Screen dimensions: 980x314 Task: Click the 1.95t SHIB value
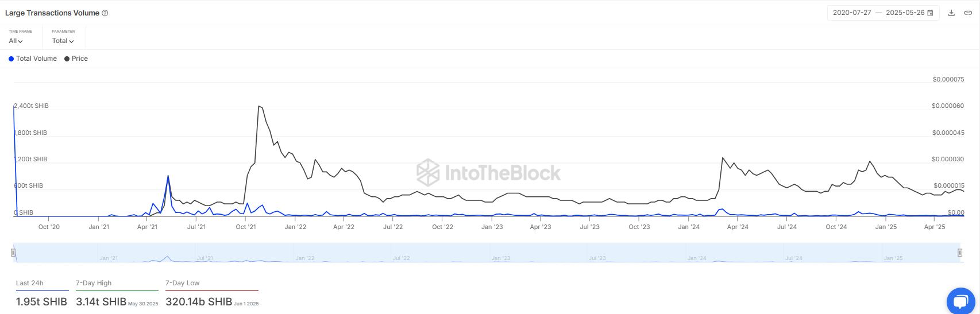click(41, 301)
